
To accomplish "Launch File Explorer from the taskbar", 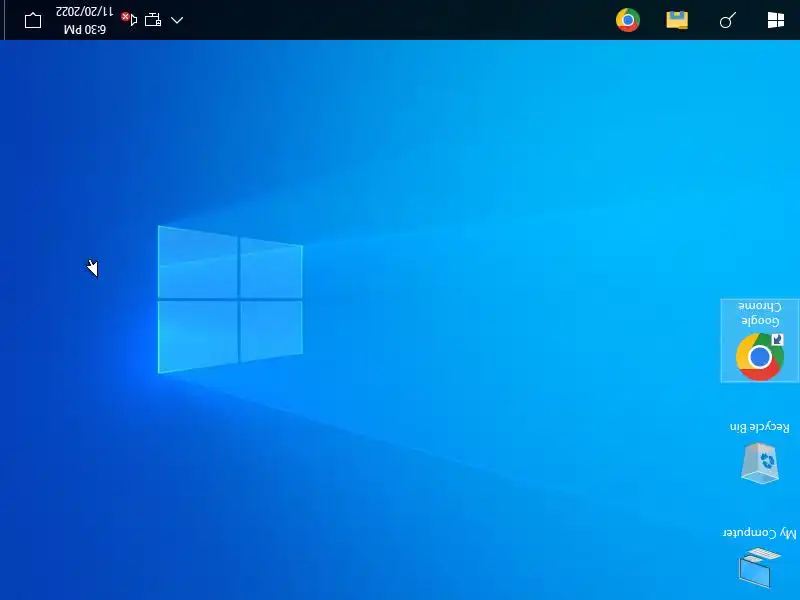I will tap(677, 20).
